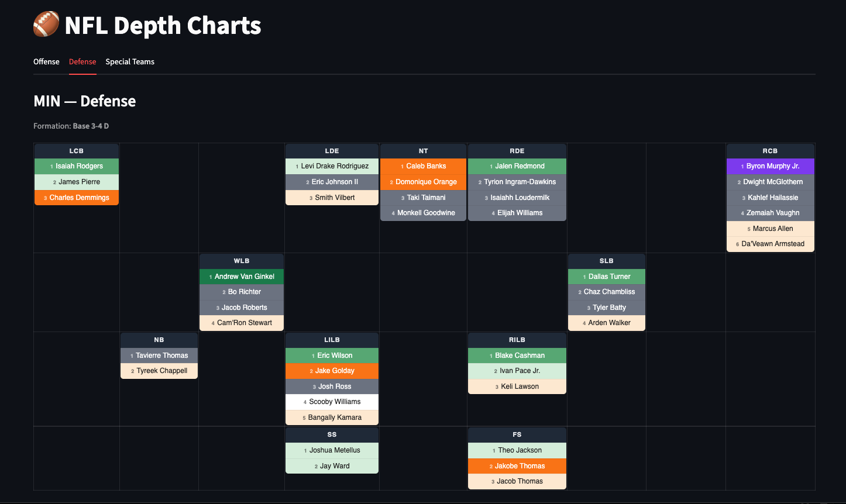Viewport: 846px width, 504px height.
Task: Click the Josh Ross entry
Action: pos(332,386)
